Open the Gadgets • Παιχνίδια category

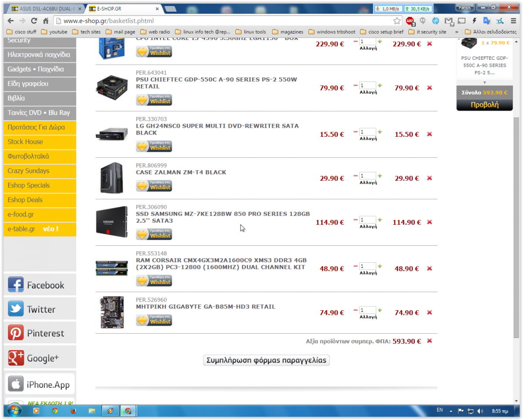pos(40,69)
